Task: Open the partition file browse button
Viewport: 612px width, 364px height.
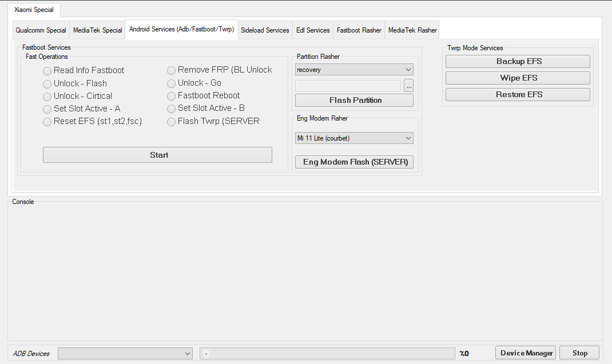Action: pyautogui.click(x=408, y=85)
